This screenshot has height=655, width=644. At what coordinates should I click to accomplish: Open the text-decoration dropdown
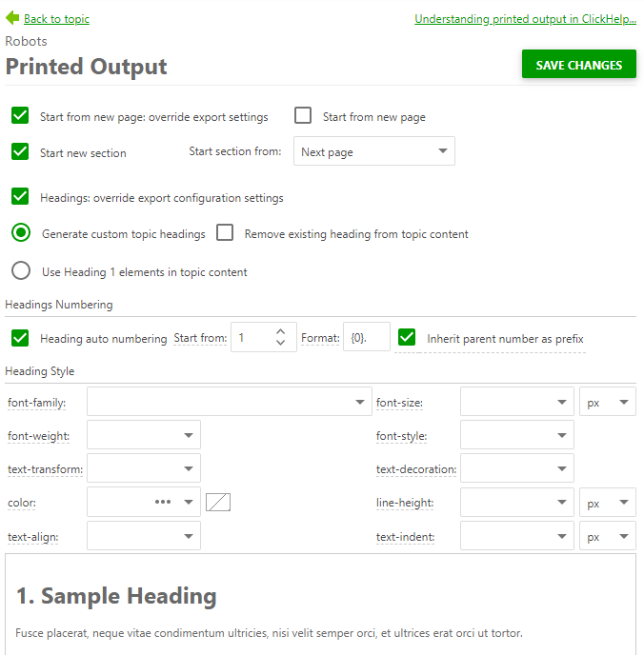[x=517, y=468]
